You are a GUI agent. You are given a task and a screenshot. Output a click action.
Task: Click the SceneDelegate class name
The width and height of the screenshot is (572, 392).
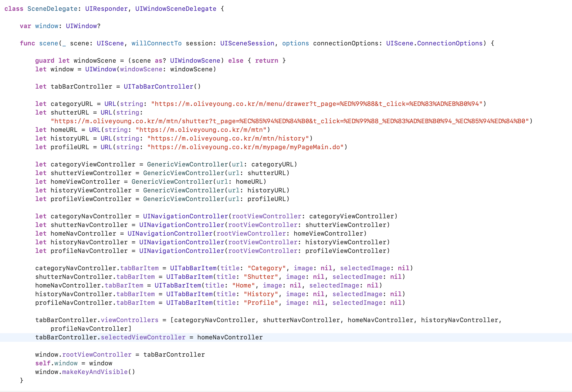click(x=52, y=9)
